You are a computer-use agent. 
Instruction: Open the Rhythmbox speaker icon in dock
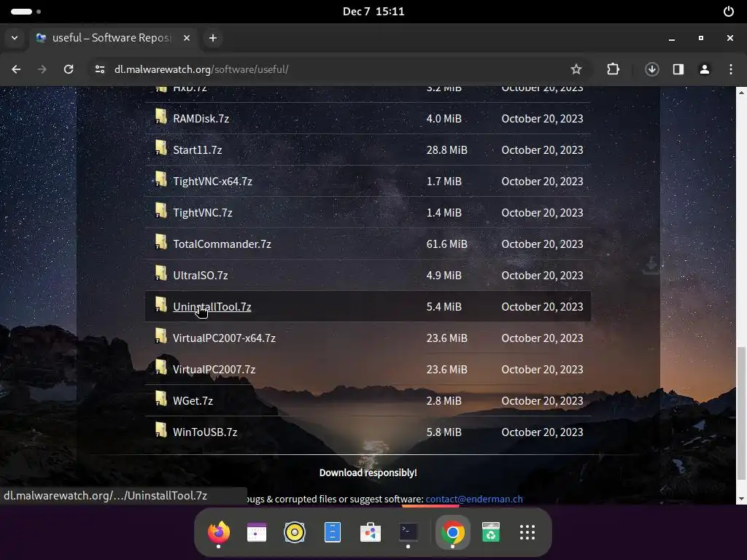pyautogui.click(x=295, y=532)
